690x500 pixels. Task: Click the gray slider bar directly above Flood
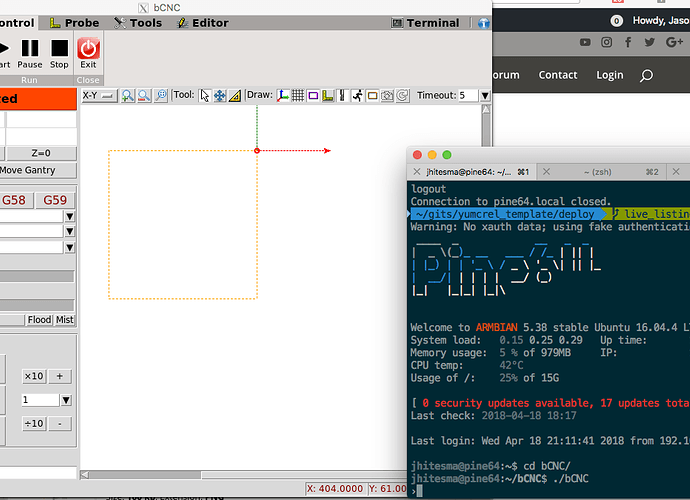37,305
